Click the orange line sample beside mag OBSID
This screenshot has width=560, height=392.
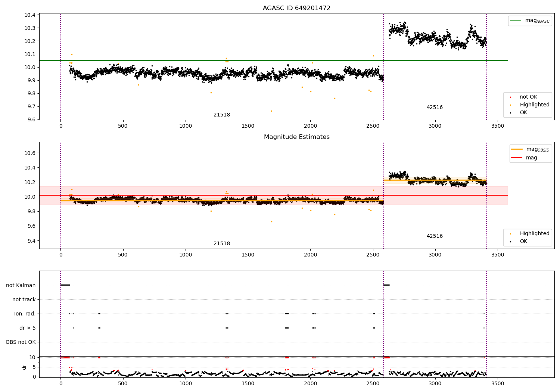(x=517, y=149)
